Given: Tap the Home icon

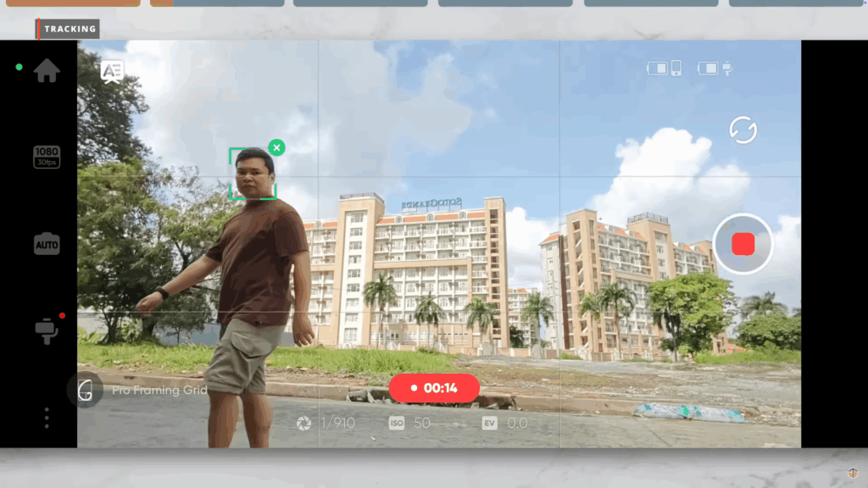Looking at the screenshot, I should [47, 71].
